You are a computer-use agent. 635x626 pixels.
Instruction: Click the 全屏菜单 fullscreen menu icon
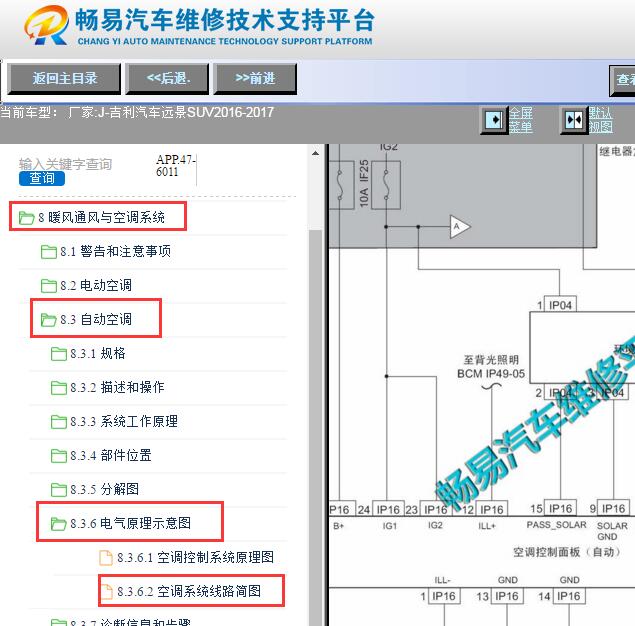coord(494,120)
